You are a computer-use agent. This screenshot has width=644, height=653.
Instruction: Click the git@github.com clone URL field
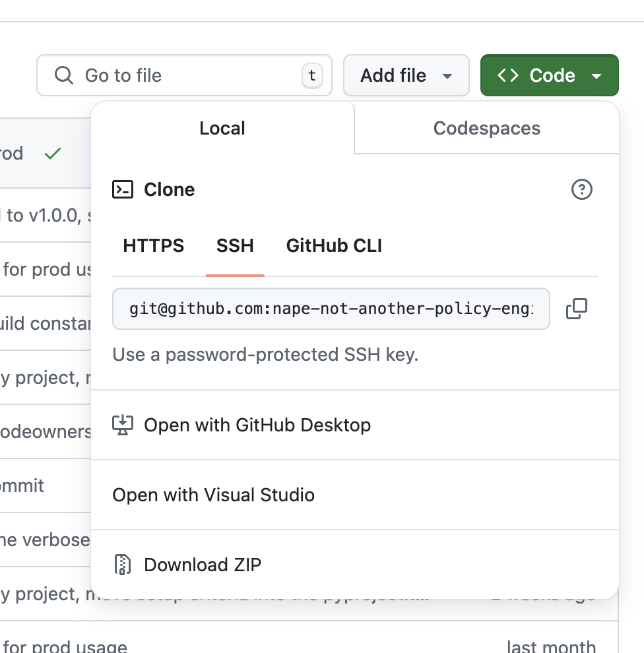tap(331, 309)
